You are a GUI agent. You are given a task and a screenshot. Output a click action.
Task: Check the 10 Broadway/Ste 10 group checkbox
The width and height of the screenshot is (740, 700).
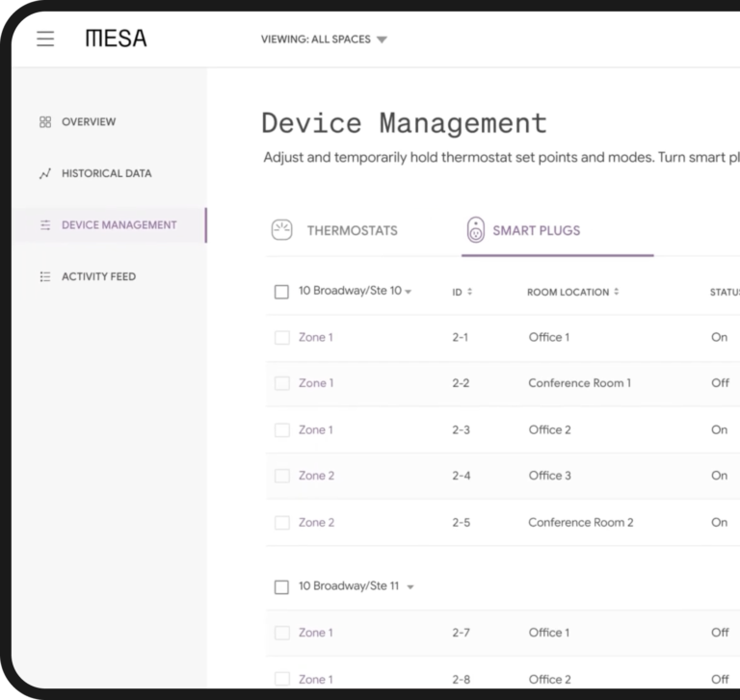pyautogui.click(x=281, y=292)
